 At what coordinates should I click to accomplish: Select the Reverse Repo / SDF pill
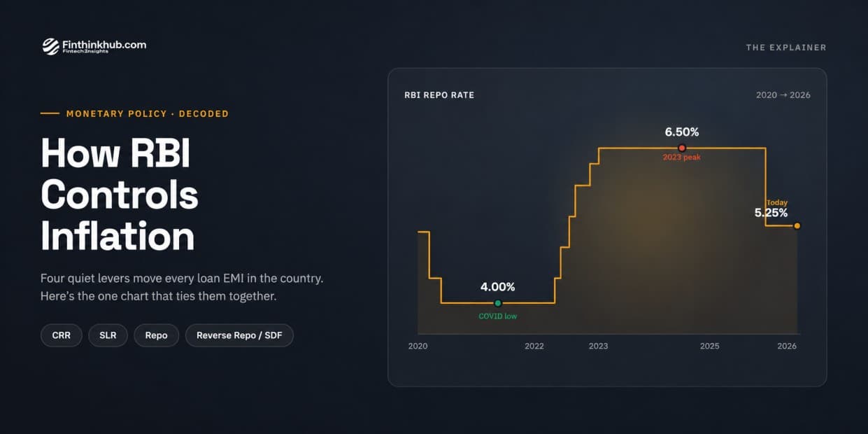tap(239, 335)
